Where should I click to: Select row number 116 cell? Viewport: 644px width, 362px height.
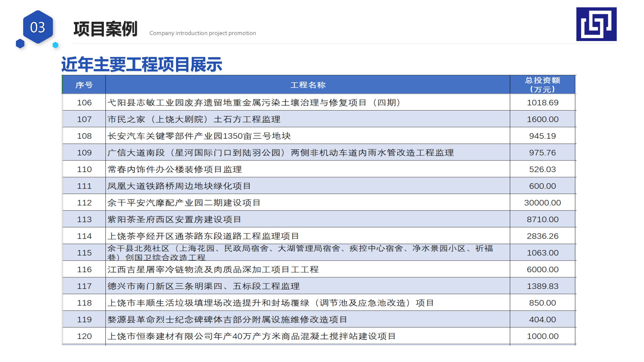[x=84, y=269]
